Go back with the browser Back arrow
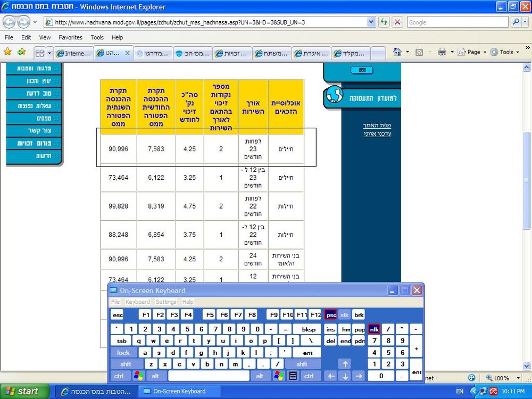 [x=10, y=22]
